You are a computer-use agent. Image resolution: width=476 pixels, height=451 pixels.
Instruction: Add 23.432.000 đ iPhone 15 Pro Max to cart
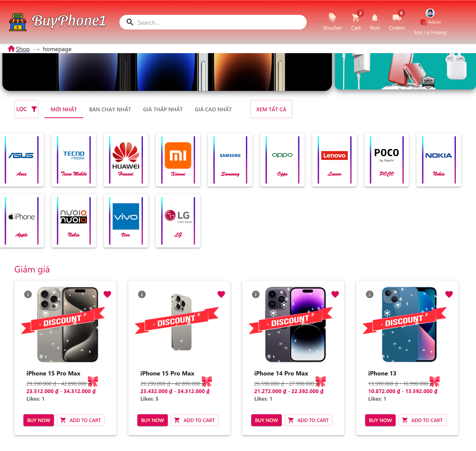point(195,420)
